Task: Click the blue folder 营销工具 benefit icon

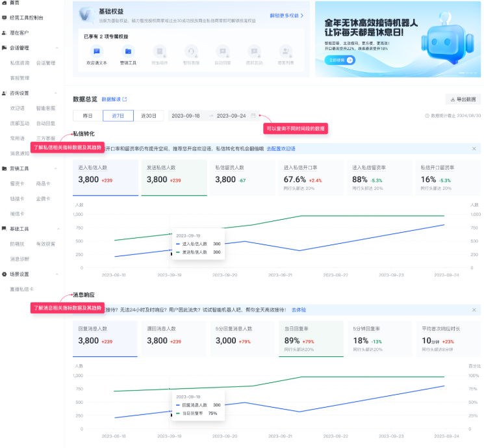Action: 128,51
